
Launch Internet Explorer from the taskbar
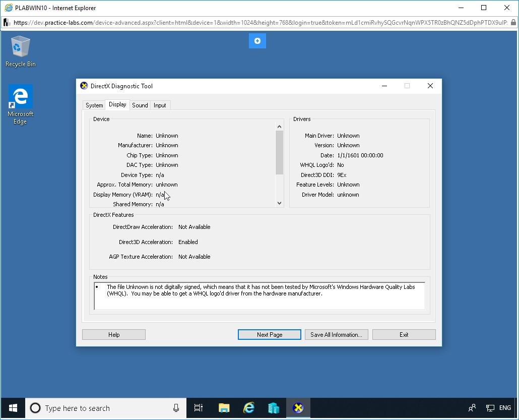pyautogui.click(x=248, y=408)
